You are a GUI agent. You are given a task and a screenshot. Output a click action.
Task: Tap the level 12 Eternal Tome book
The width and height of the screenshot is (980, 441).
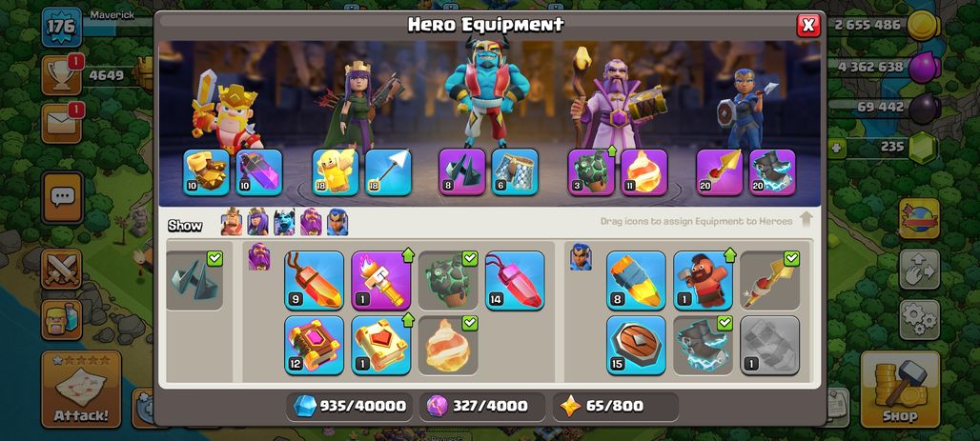click(314, 345)
